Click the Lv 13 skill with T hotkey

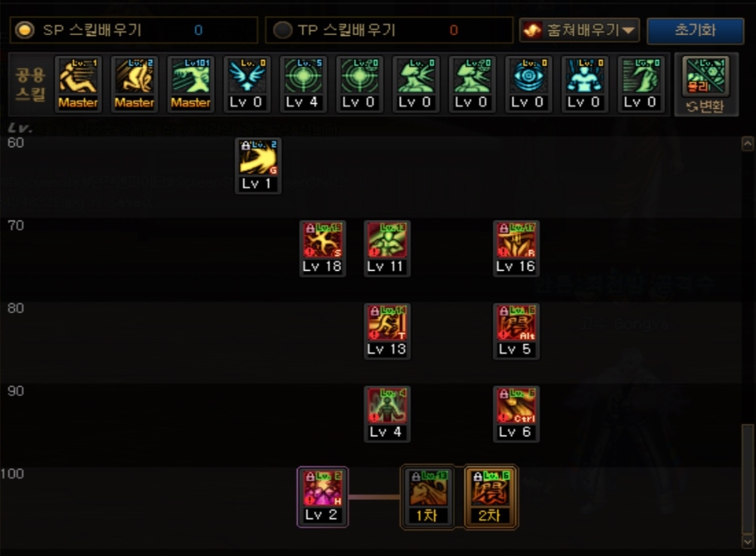[387, 332]
